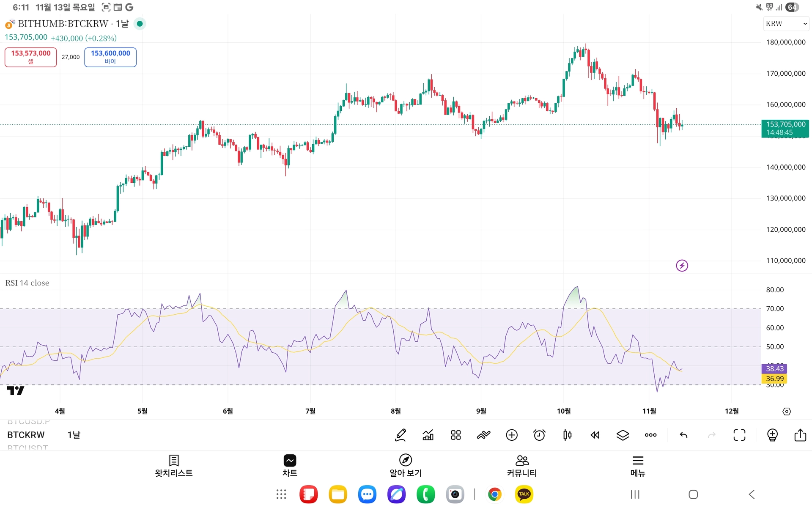The image size is (812, 508).
Task: Create an alert with clock icon
Action: [539, 435]
